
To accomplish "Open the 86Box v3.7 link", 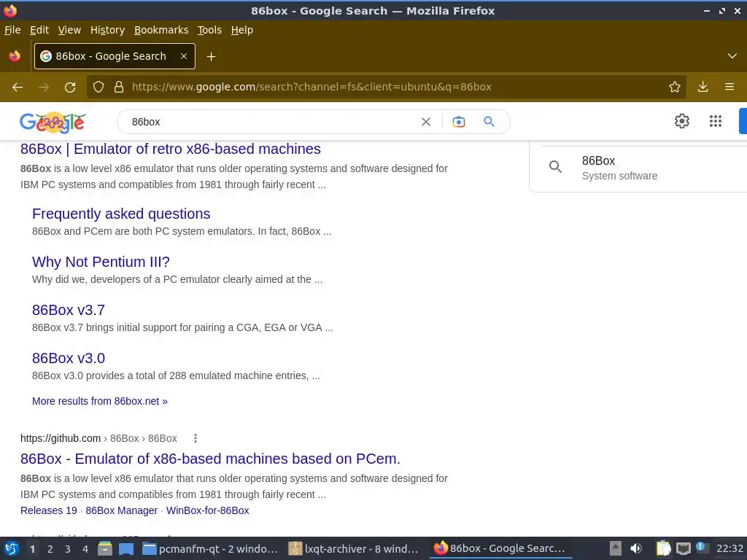I will click(x=68, y=310).
